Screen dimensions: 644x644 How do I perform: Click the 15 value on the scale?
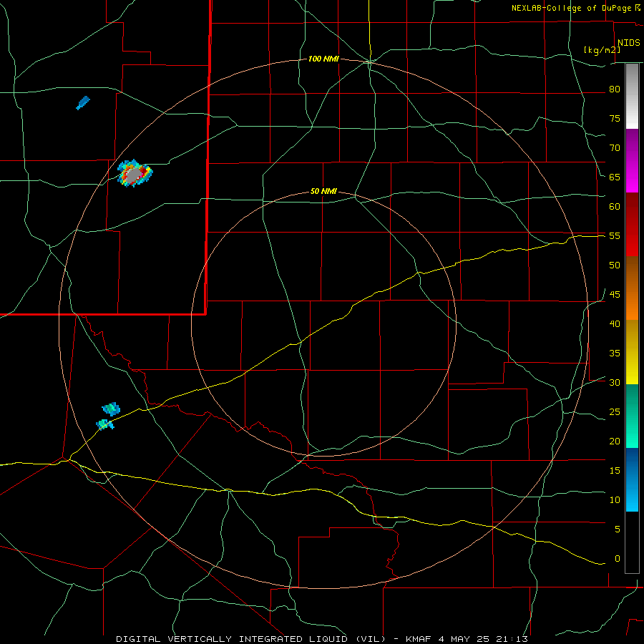pos(615,470)
